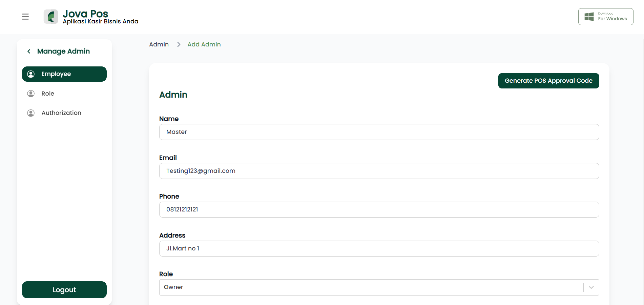Focus the Name input field
This screenshot has height=305, width=644.
[379, 132]
